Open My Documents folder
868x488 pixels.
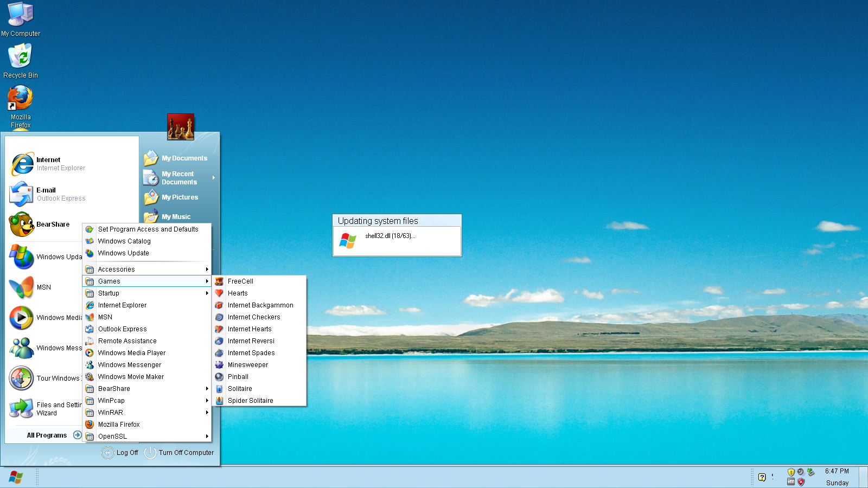pos(175,158)
